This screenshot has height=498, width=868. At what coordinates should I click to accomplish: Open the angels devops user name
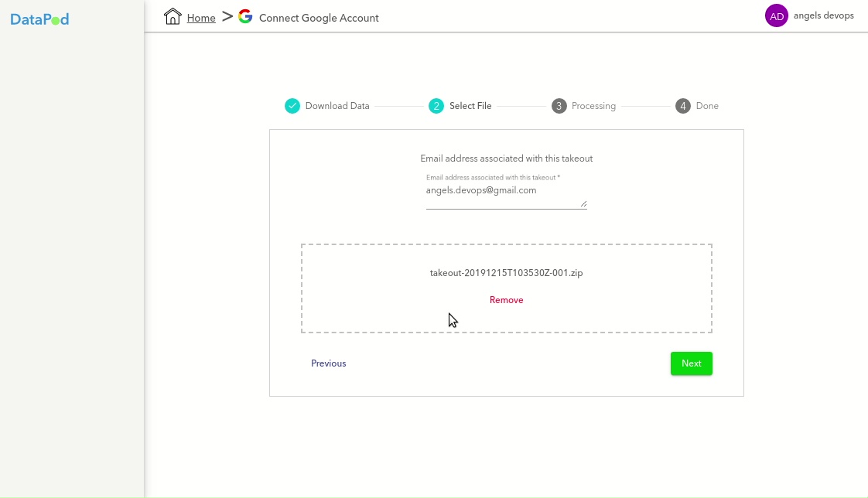(x=823, y=15)
